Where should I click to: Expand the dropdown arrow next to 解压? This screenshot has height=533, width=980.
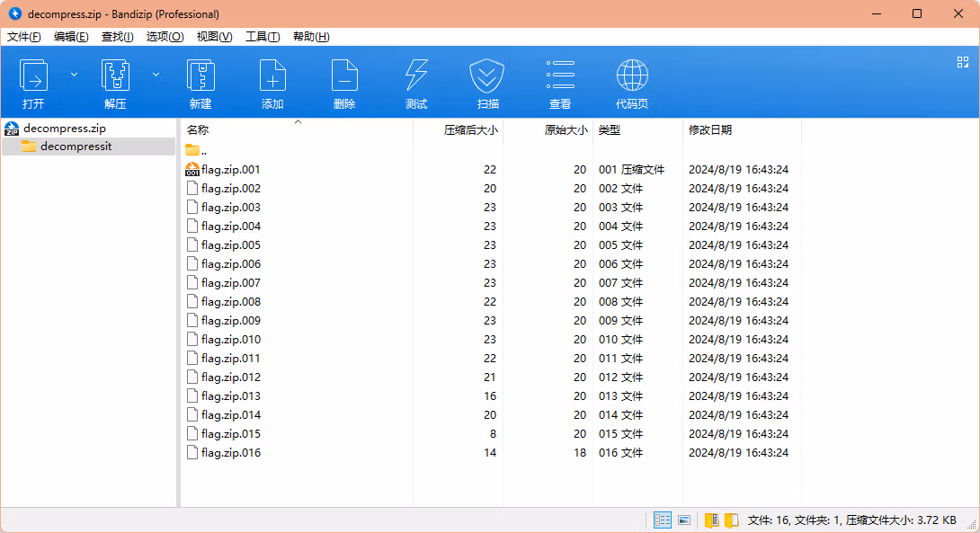pos(156,75)
